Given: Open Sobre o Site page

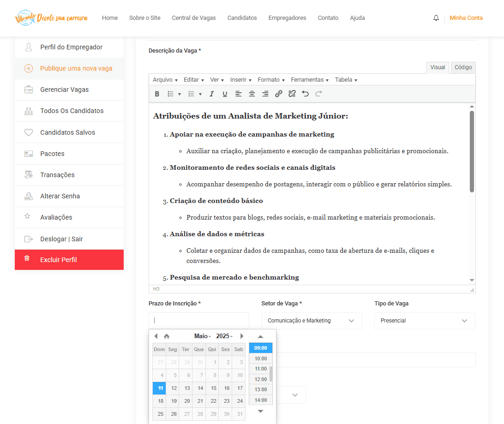Looking at the screenshot, I should [x=144, y=18].
